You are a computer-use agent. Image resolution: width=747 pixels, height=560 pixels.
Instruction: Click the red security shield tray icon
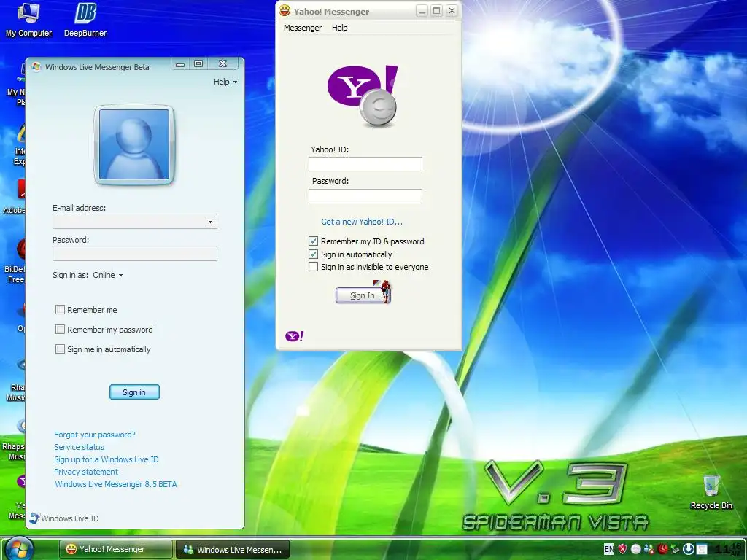pyautogui.click(x=622, y=549)
